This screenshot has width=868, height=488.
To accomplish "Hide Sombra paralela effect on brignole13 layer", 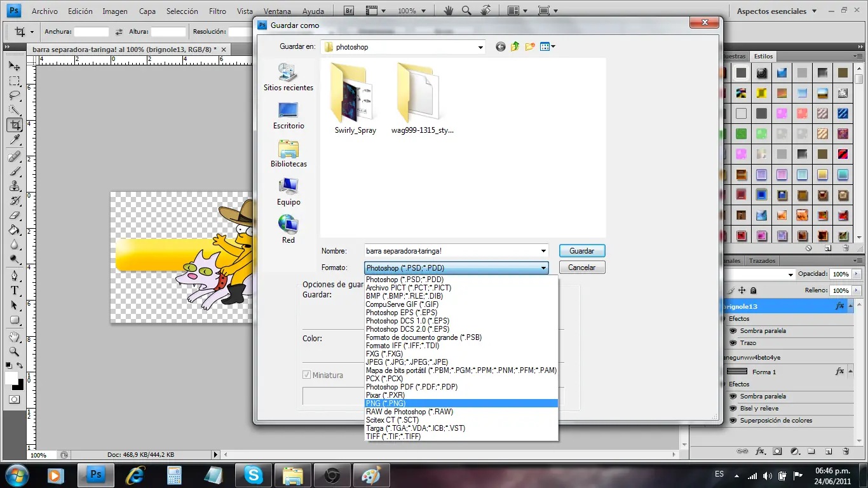I will [733, 331].
